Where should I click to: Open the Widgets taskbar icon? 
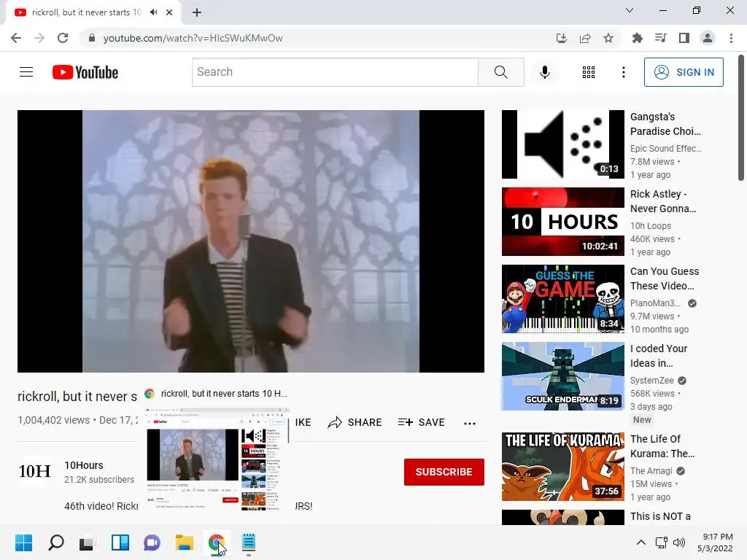(x=120, y=542)
